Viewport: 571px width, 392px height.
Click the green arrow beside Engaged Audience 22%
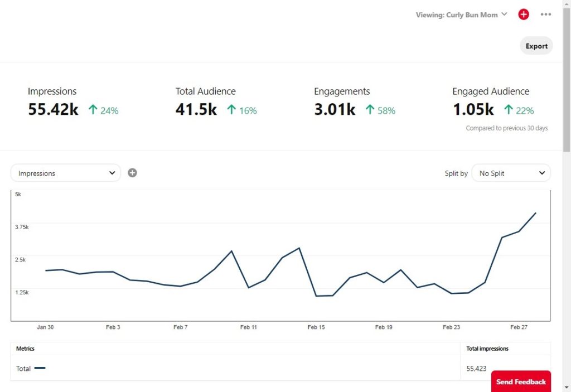pos(509,110)
